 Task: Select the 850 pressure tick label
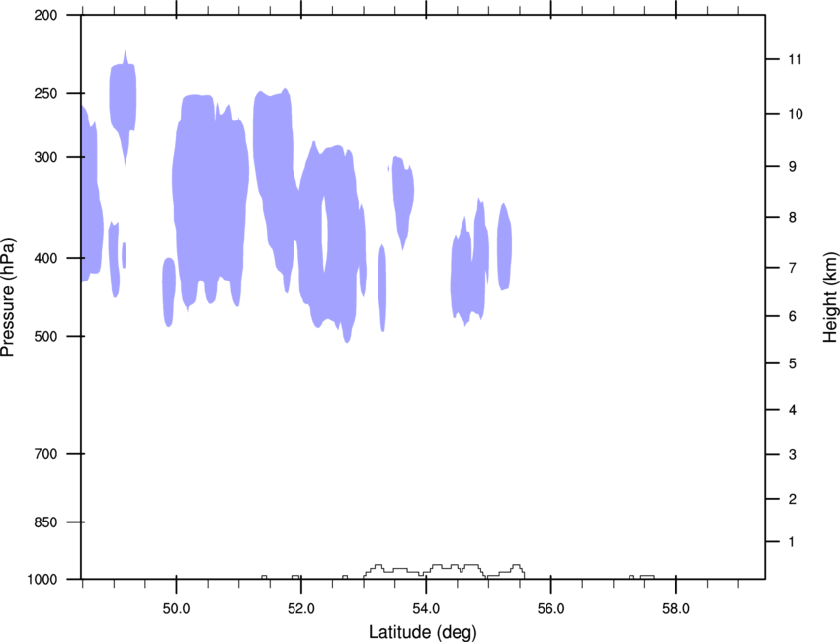[x=45, y=522]
